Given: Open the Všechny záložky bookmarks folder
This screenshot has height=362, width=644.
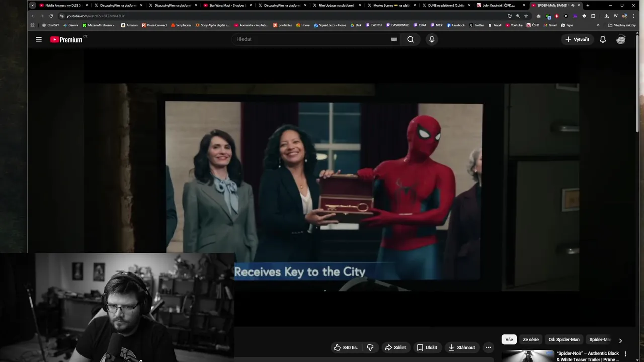Looking at the screenshot, I should 622,25.
